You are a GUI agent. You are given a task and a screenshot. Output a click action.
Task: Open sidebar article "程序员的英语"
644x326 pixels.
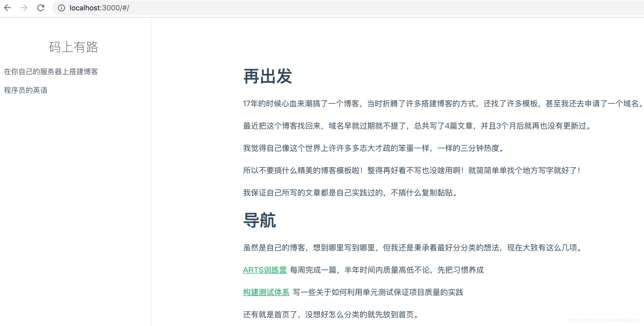coord(26,90)
